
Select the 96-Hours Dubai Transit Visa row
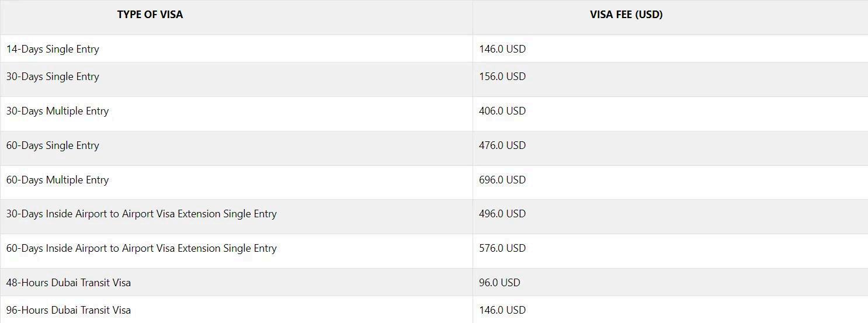[434, 310]
